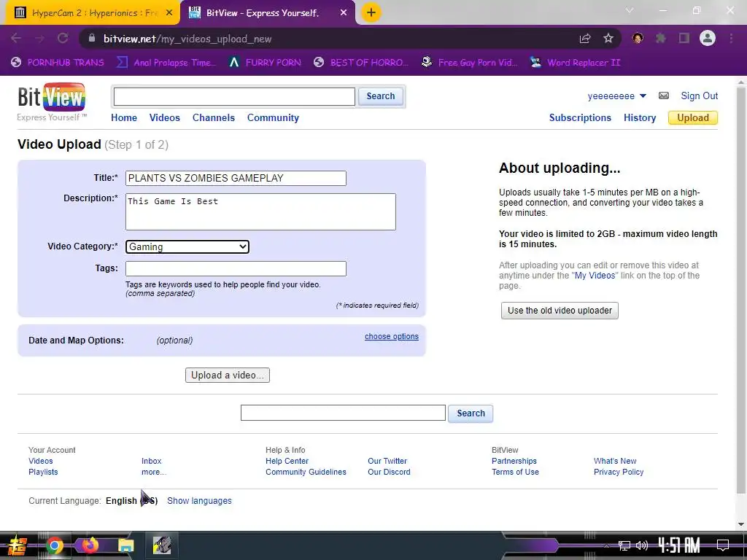Click the top search input field
The image size is (747, 560).
(234, 97)
